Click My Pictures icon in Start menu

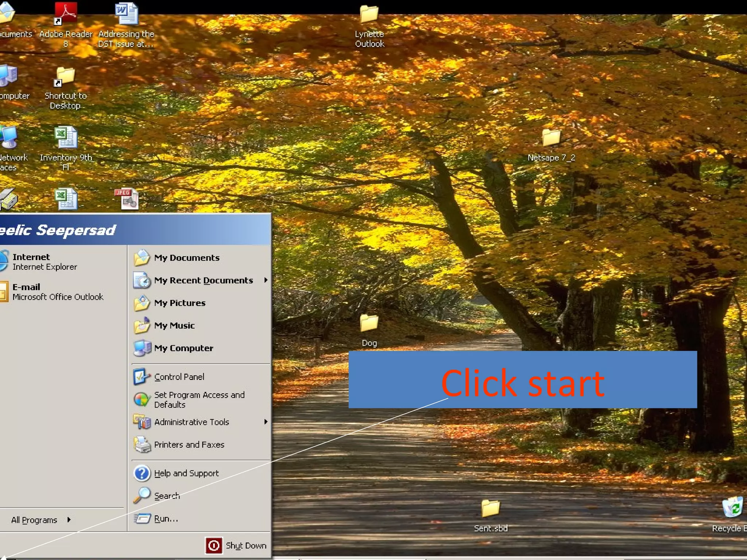142,303
